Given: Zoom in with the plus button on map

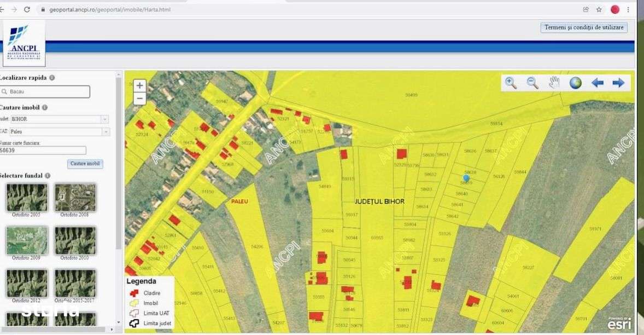Looking at the screenshot, I should coord(139,85).
